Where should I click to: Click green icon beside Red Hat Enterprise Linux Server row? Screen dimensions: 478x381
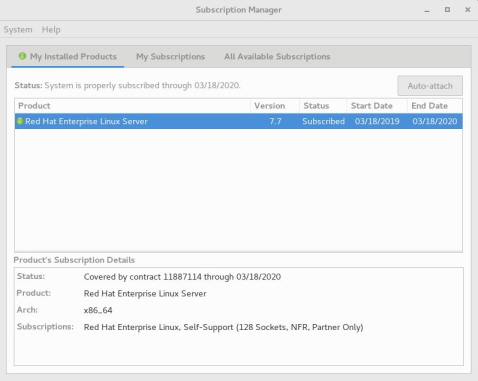[x=20, y=121]
